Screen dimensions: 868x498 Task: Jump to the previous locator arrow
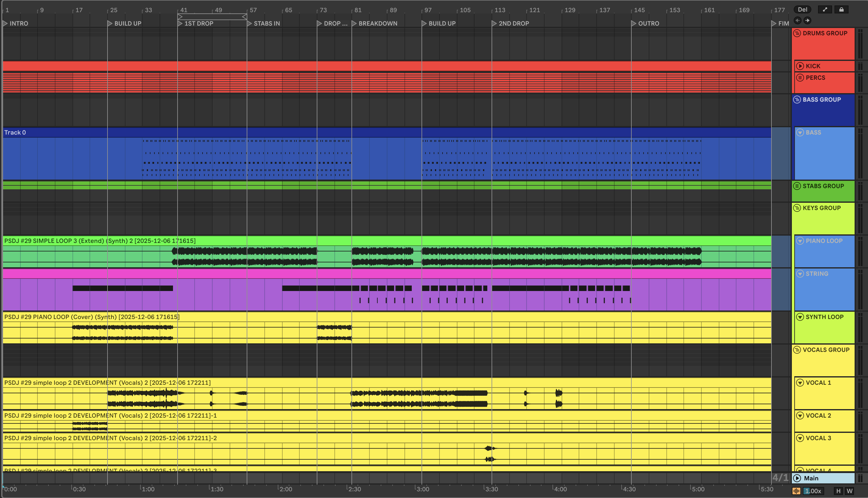798,20
